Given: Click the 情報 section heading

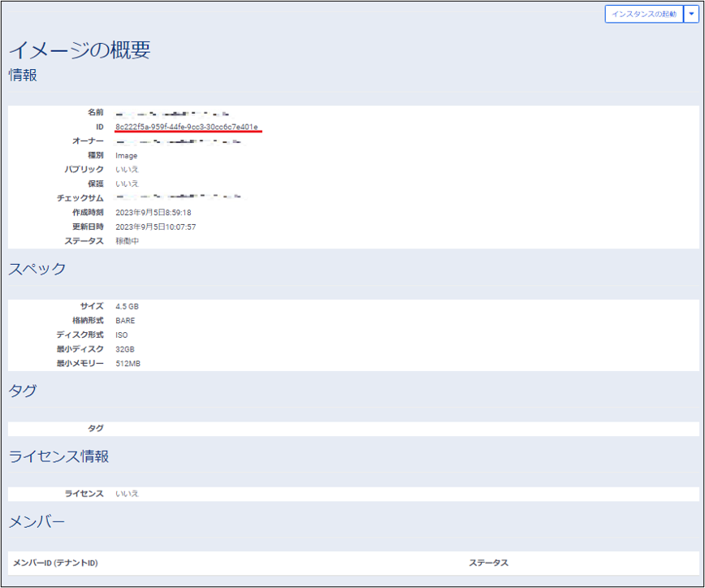Looking at the screenshot, I should pyautogui.click(x=23, y=75).
